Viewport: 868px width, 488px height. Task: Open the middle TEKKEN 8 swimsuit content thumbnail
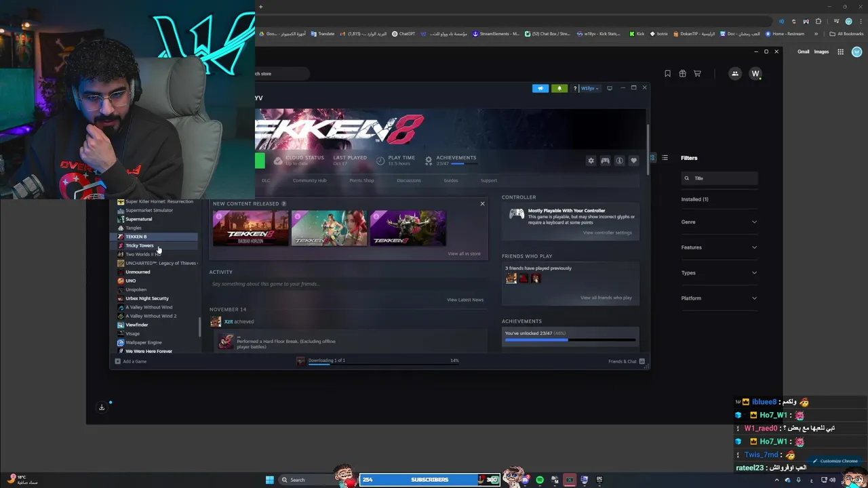[329, 228]
